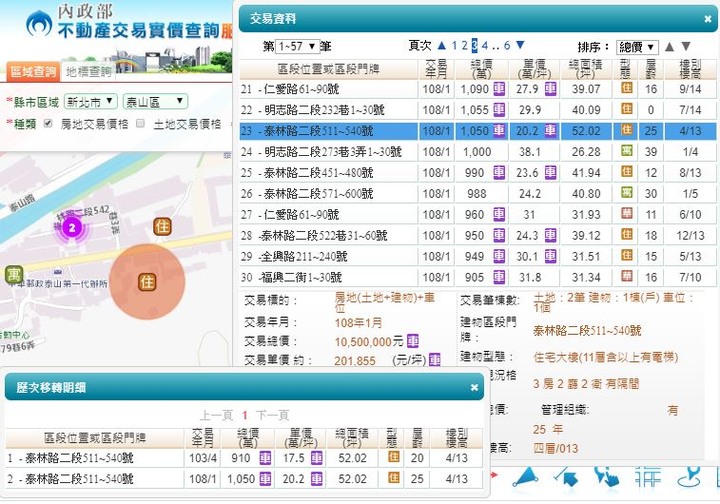Close the 交易資料 panel

708,19
